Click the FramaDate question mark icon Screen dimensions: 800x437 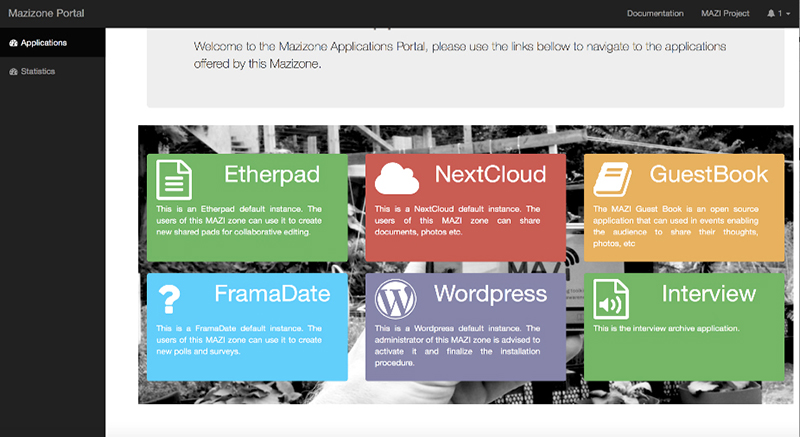[x=169, y=299]
